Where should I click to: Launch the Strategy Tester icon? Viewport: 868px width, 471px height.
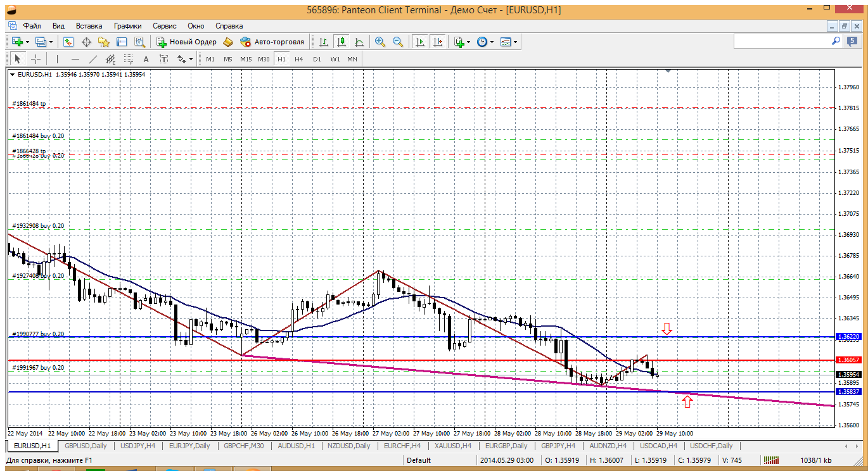coord(139,42)
